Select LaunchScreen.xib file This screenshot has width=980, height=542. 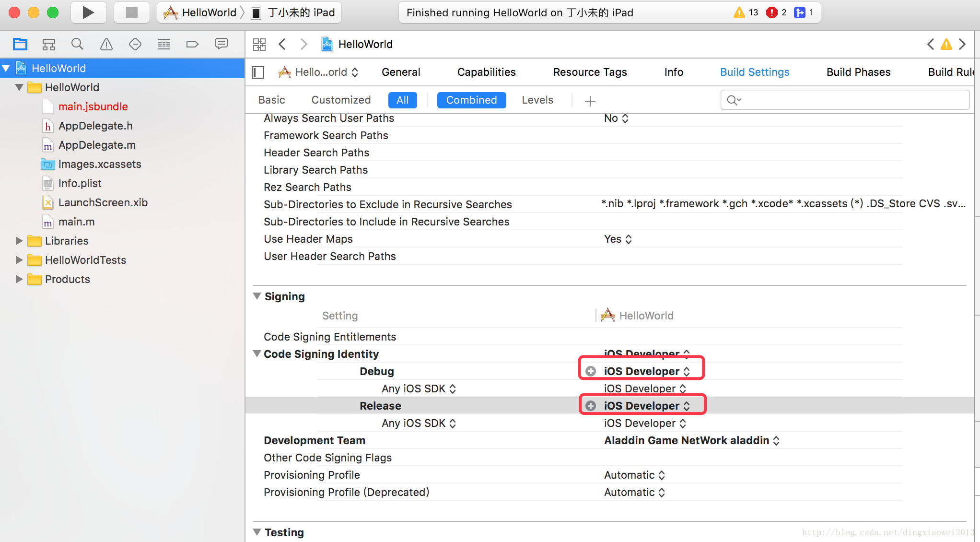click(x=103, y=202)
